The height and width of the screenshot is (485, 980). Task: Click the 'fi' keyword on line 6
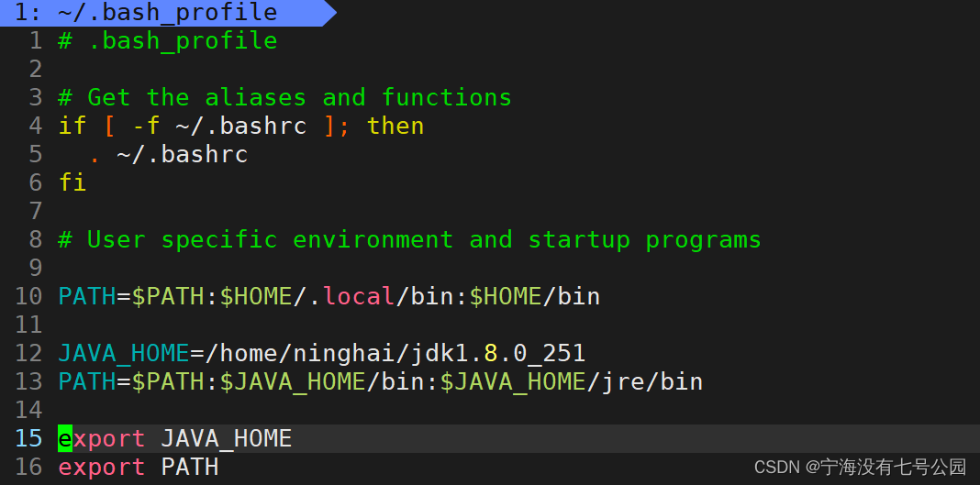click(x=72, y=182)
